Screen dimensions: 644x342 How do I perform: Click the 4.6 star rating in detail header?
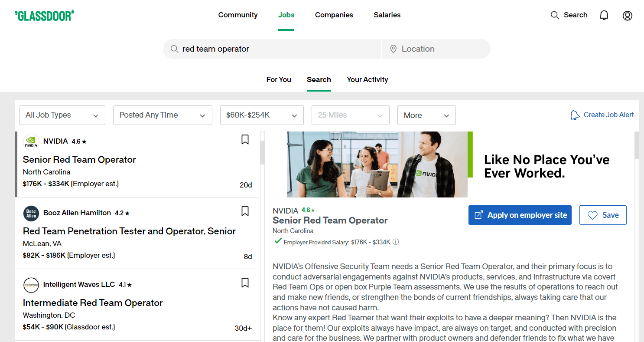(308, 210)
